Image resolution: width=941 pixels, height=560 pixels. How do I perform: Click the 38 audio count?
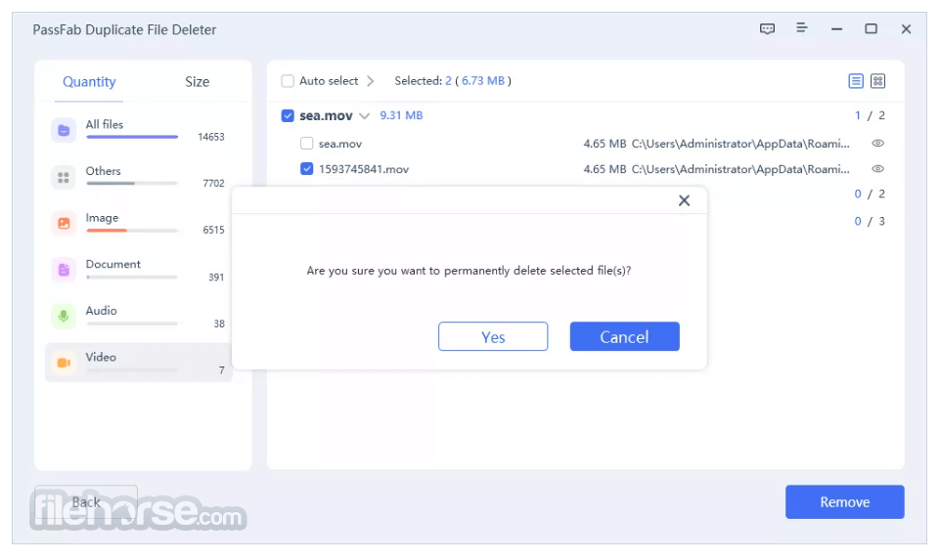pos(219,323)
